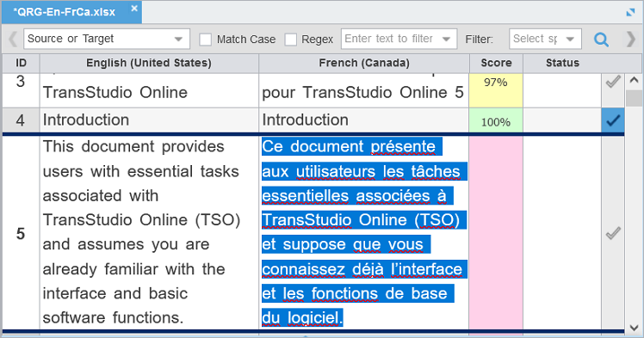Click the ID column header

(21, 63)
